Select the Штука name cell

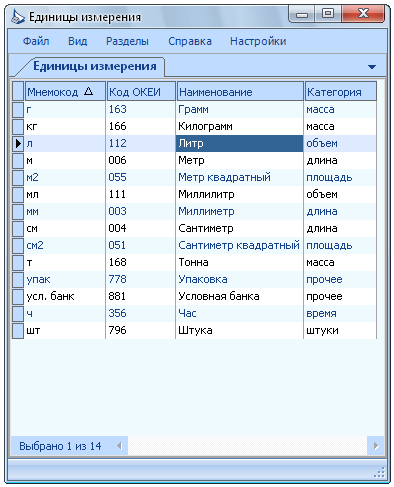click(x=240, y=331)
